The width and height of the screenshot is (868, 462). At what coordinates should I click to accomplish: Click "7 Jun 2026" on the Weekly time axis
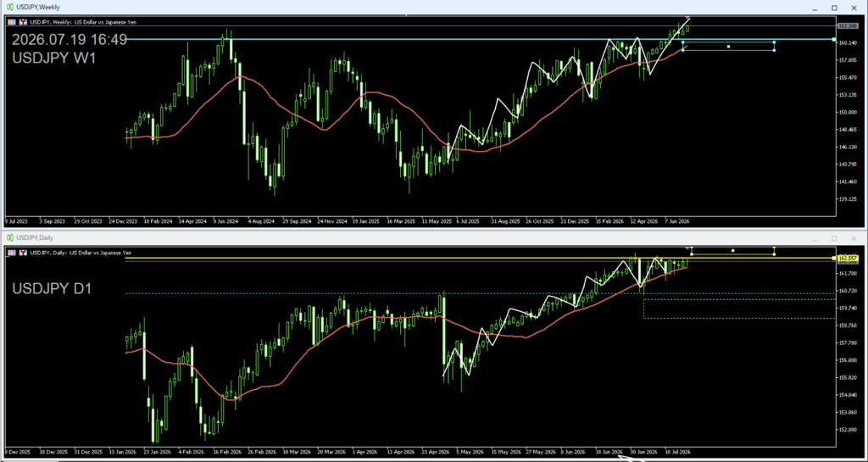[677, 220]
